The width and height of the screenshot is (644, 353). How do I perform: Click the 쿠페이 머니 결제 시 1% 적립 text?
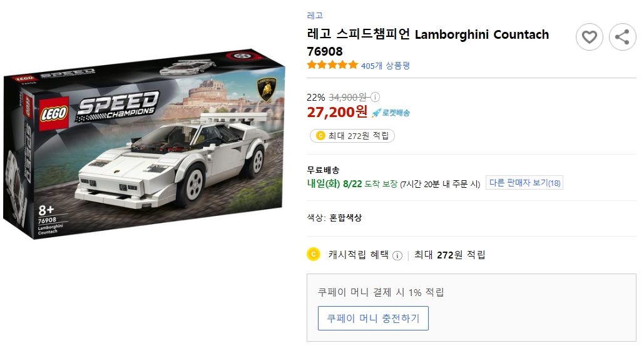coord(381,292)
